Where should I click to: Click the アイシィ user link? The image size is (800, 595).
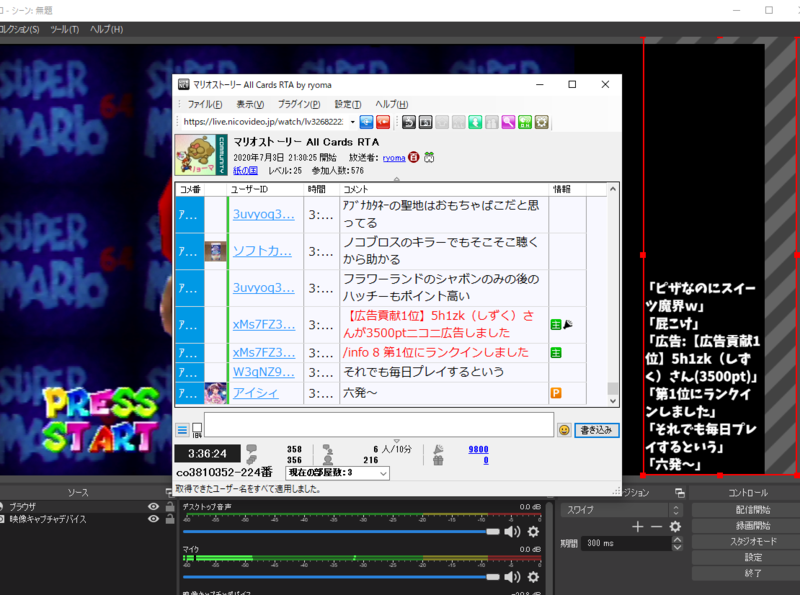(x=256, y=393)
